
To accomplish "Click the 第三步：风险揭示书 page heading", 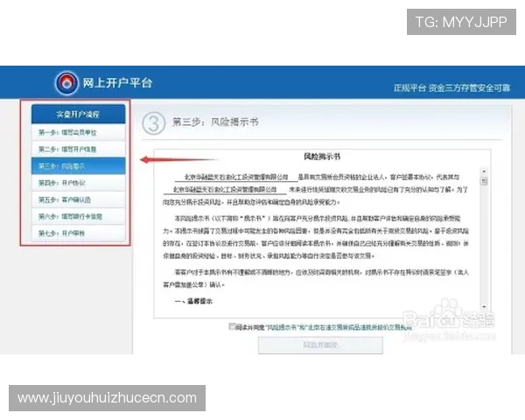I will click(215, 122).
